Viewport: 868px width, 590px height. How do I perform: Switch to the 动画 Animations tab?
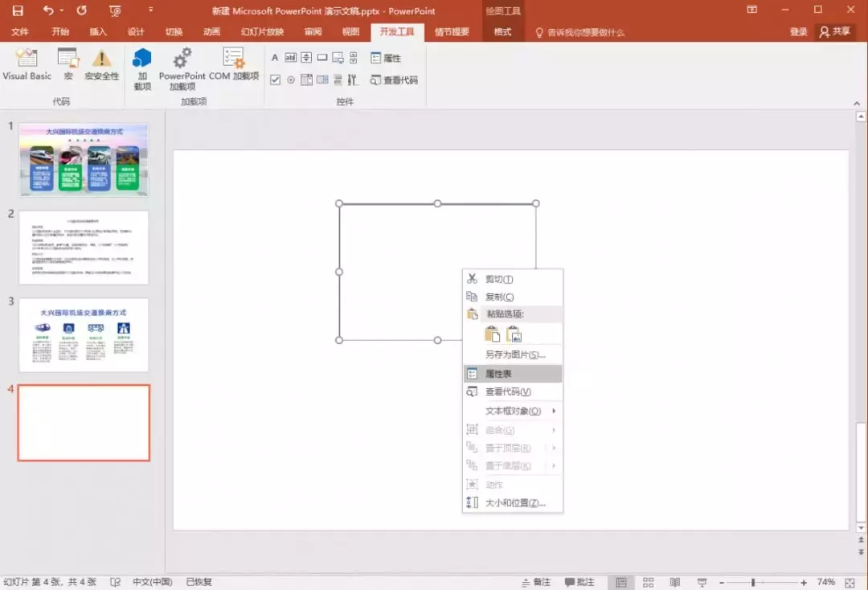click(x=211, y=31)
